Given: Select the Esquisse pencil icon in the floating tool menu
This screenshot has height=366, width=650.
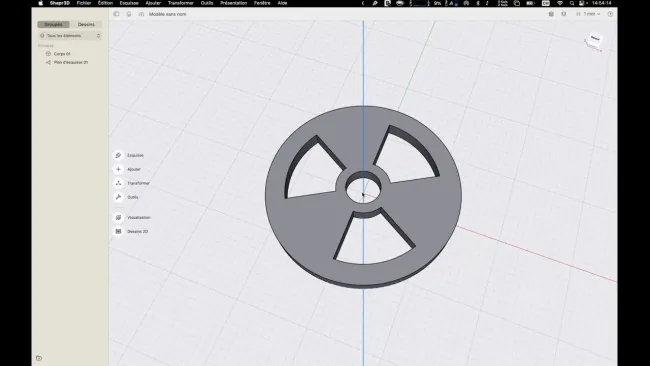Looking at the screenshot, I should 118,155.
